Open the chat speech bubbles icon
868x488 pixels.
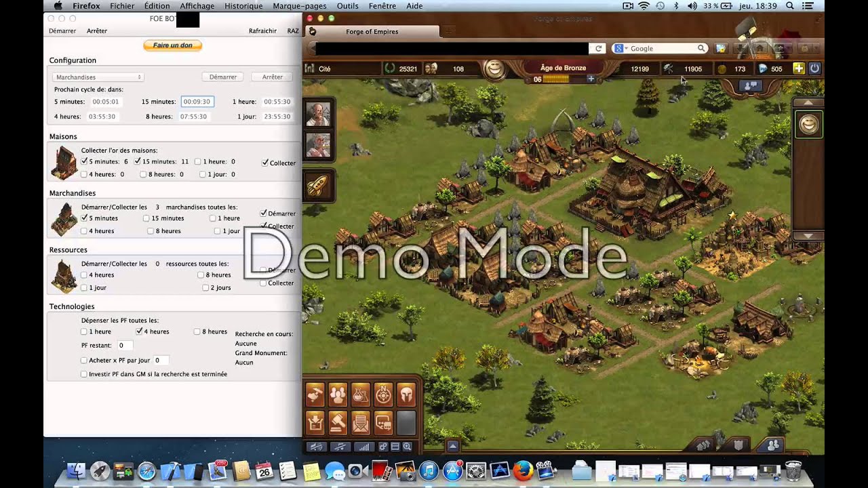pyautogui.click(x=383, y=423)
